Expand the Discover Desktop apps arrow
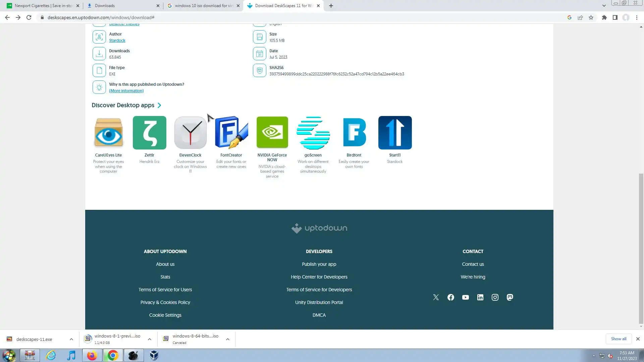 pyautogui.click(x=160, y=105)
